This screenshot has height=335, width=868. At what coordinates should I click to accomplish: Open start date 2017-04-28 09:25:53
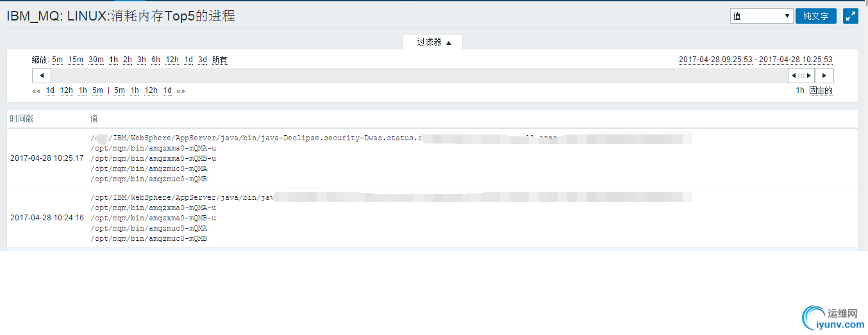(715, 60)
